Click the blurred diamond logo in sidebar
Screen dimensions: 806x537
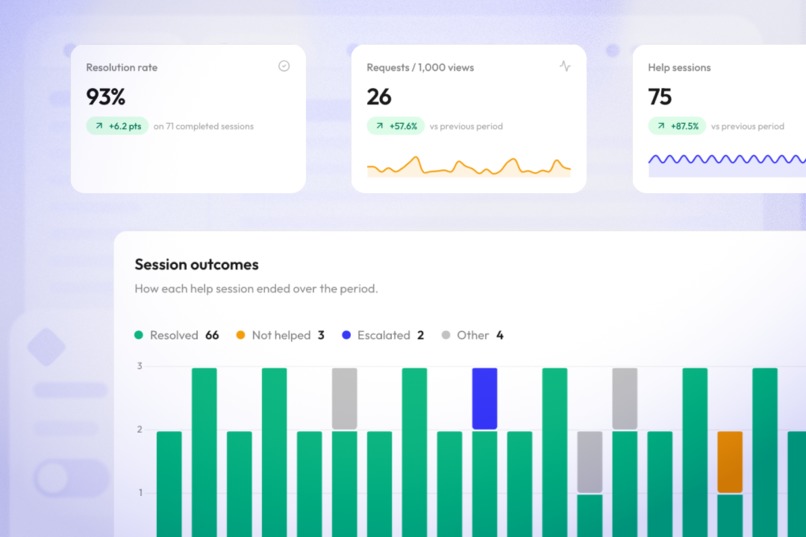coord(46,347)
